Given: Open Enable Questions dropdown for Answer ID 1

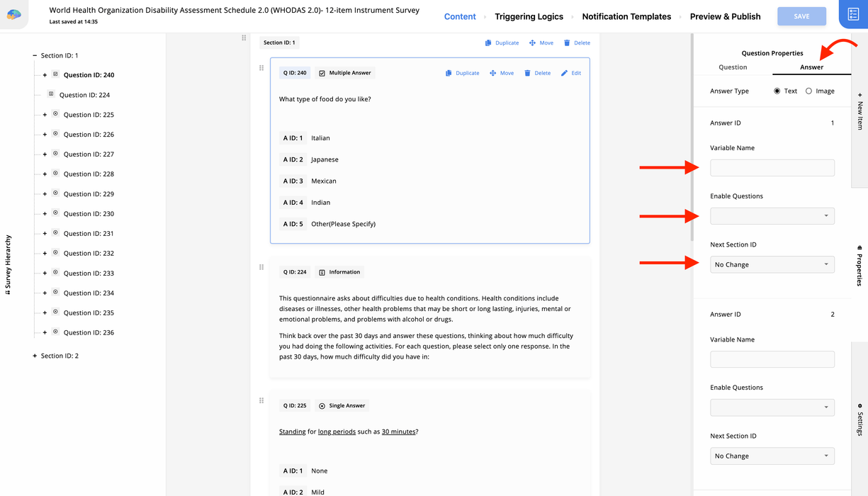Looking at the screenshot, I should tap(772, 216).
